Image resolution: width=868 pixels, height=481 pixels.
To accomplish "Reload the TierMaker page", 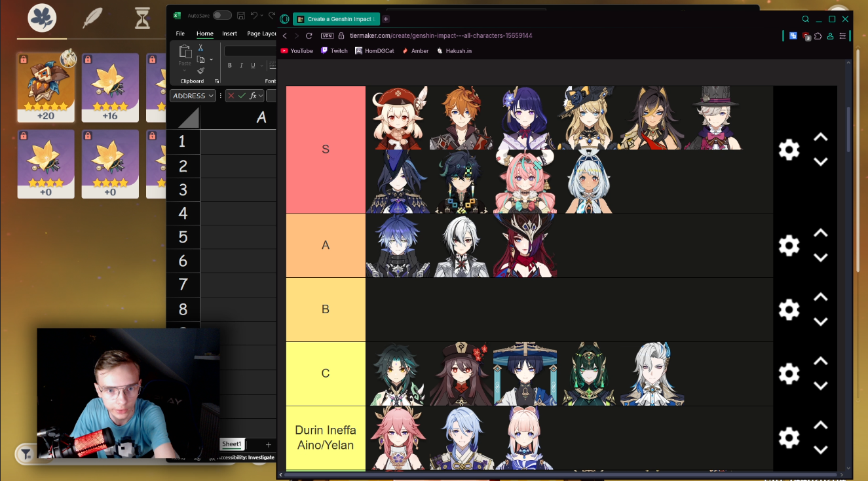I will click(x=309, y=35).
